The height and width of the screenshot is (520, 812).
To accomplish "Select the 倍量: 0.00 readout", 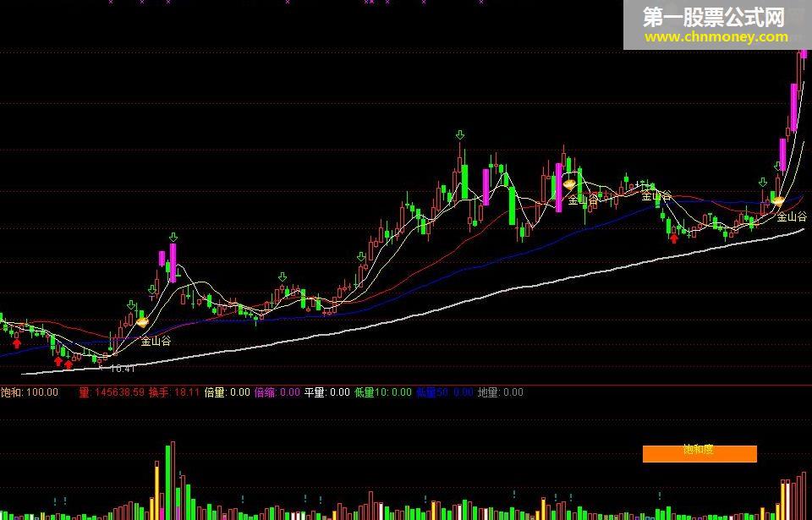I will (x=228, y=392).
